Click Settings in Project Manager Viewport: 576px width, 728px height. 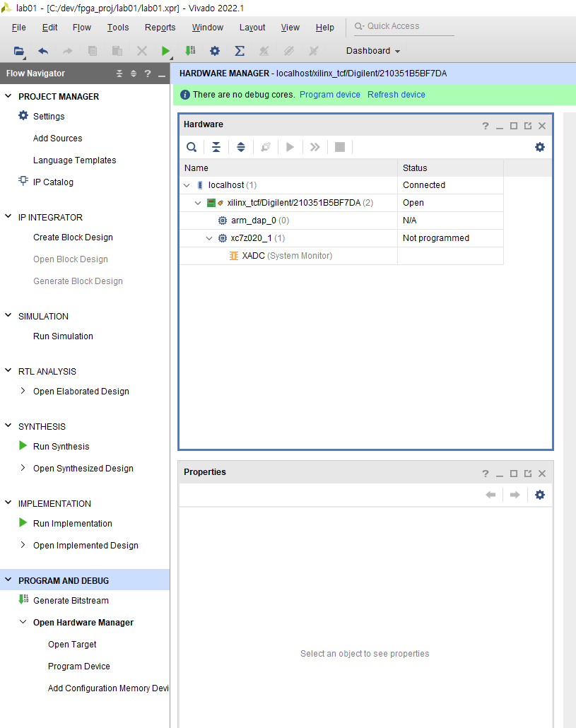[x=49, y=116]
